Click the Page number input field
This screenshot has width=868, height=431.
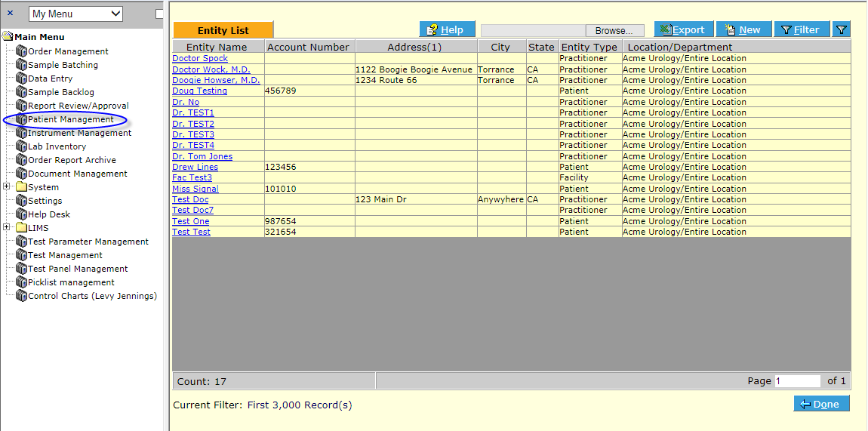click(x=797, y=381)
